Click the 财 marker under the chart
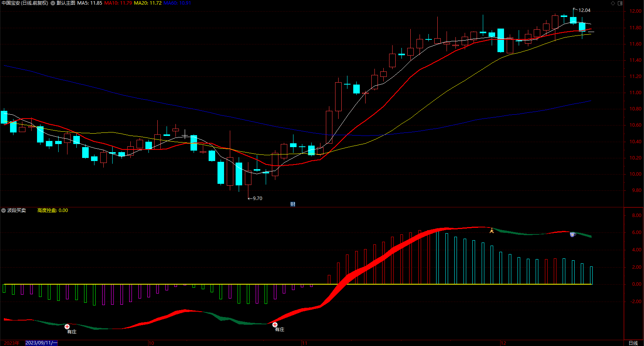 (293, 204)
